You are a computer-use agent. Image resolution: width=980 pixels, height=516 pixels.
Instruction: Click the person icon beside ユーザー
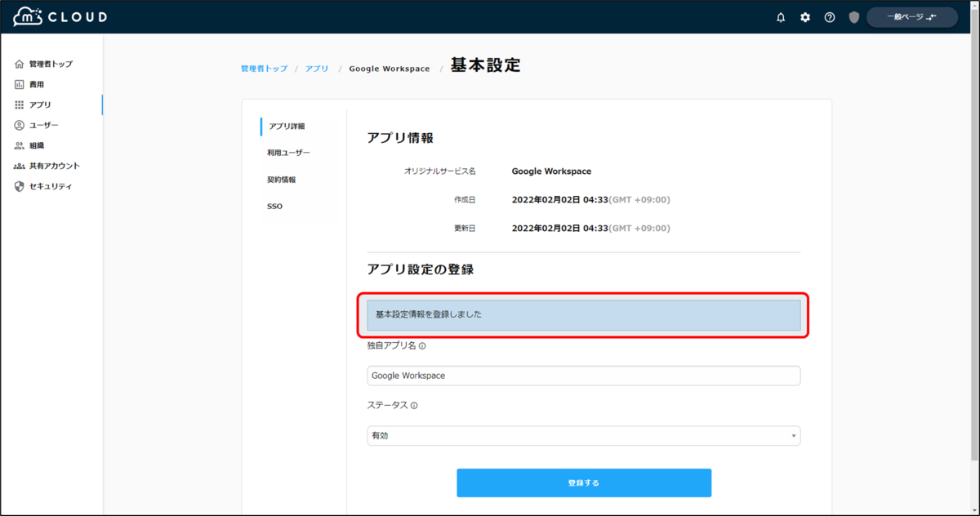[20, 125]
